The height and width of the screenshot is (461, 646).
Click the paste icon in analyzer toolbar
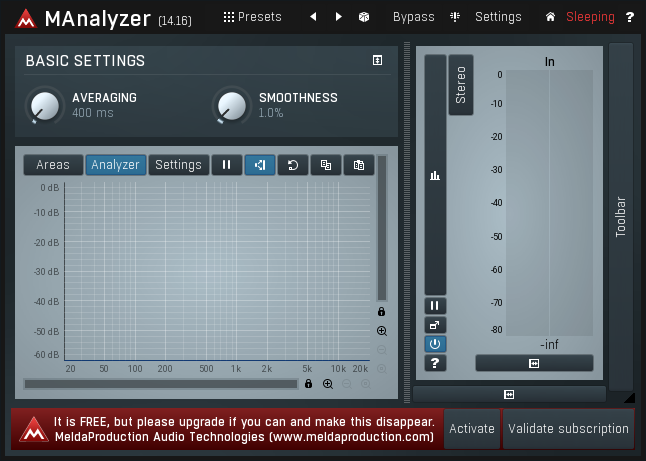[358, 165]
